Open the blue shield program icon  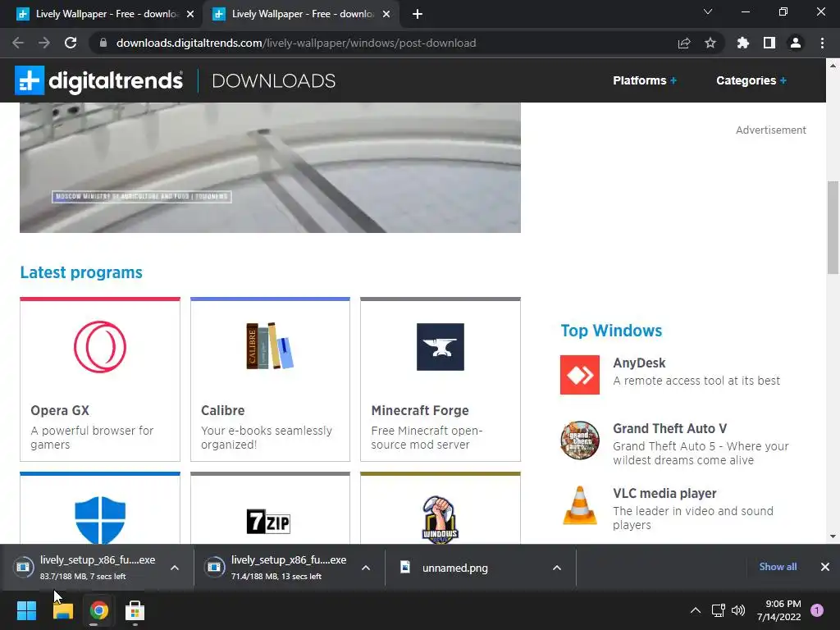click(100, 519)
